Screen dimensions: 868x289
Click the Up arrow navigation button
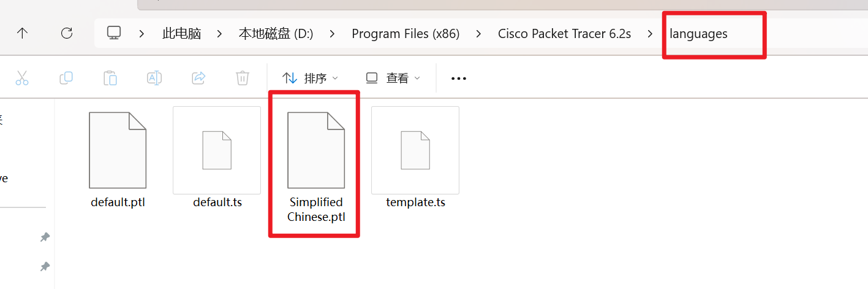point(23,34)
